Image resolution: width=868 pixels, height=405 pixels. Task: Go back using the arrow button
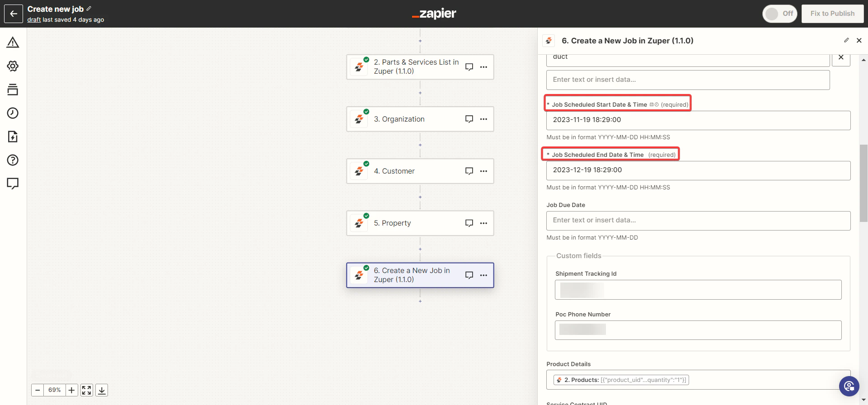pyautogui.click(x=14, y=14)
